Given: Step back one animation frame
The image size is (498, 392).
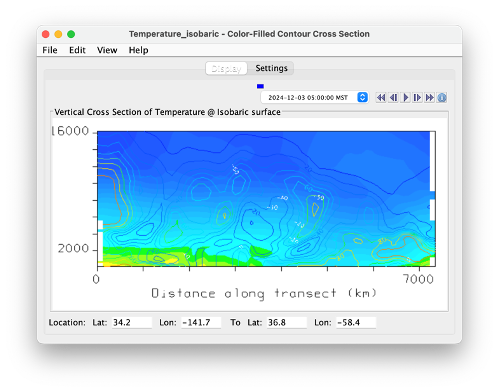Looking at the screenshot, I should 393,98.
